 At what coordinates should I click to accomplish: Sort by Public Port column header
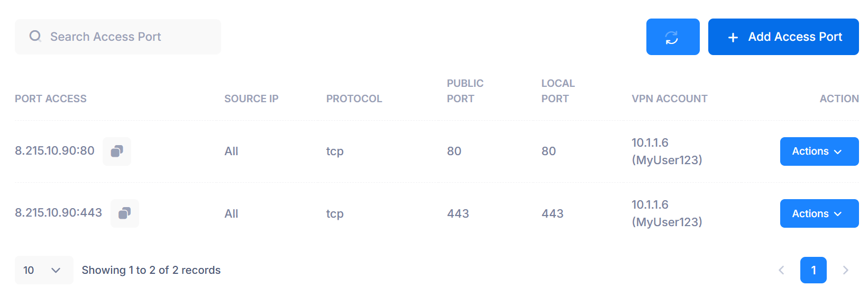[x=465, y=91]
